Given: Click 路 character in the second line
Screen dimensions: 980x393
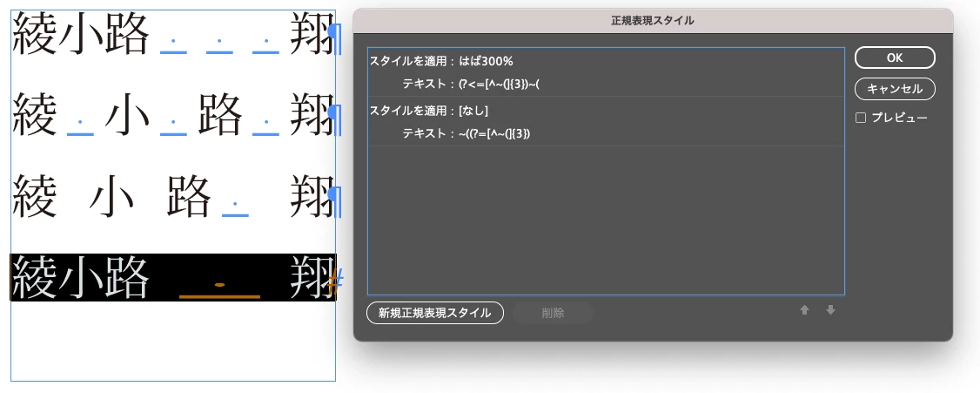Looking at the screenshot, I should pos(220,114).
